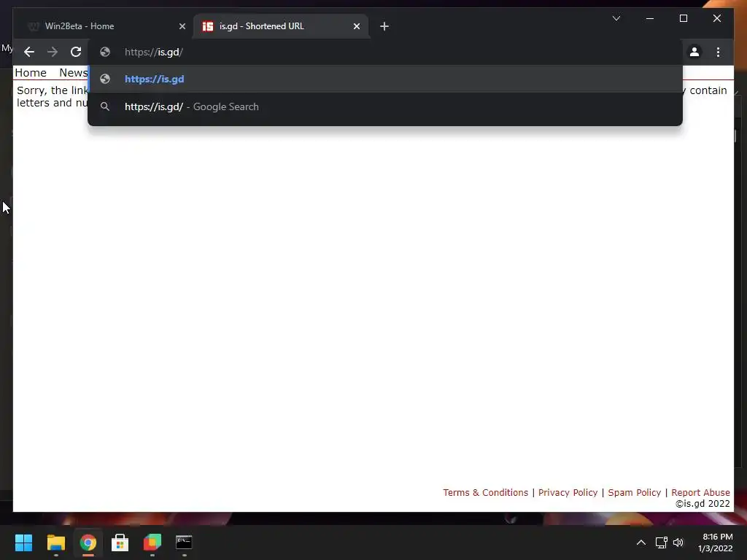Click the red-green app icon in taskbar
This screenshot has height=560, width=747.
(x=152, y=542)
